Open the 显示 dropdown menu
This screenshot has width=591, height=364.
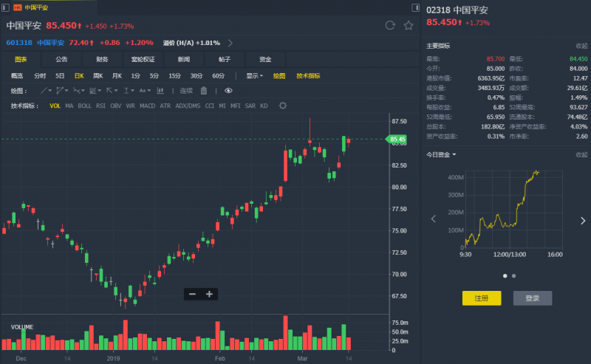click(254, 75)
